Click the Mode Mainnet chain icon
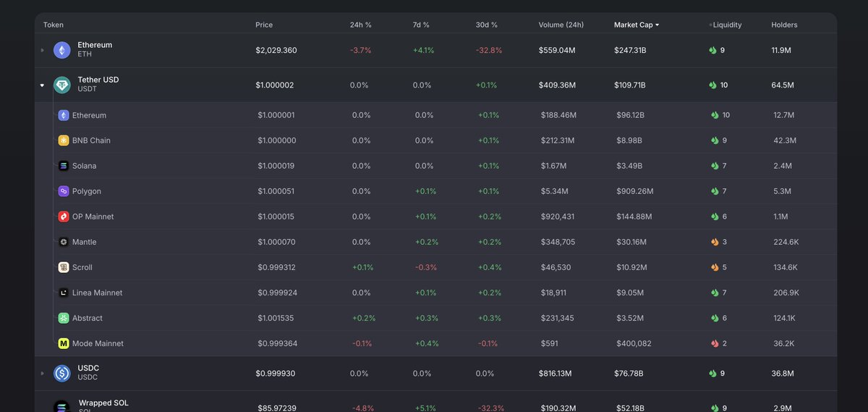The width and height of the screenshot is (868, 412). tap(64, 343)
